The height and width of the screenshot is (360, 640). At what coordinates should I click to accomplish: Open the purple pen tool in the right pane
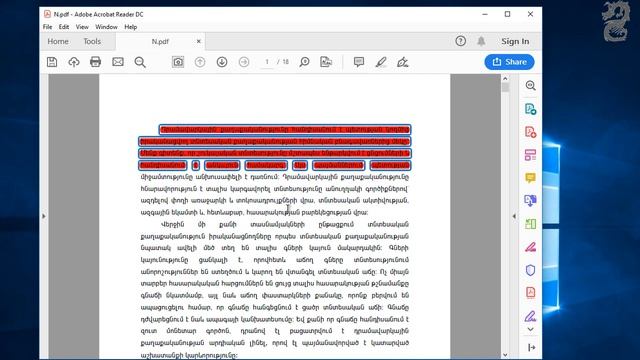coord(531,316)
